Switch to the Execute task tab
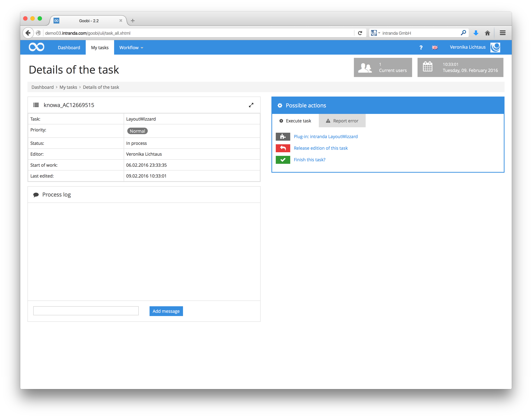Image resolution: width=532 pixels, height=418 pixels. click(295, 121)
